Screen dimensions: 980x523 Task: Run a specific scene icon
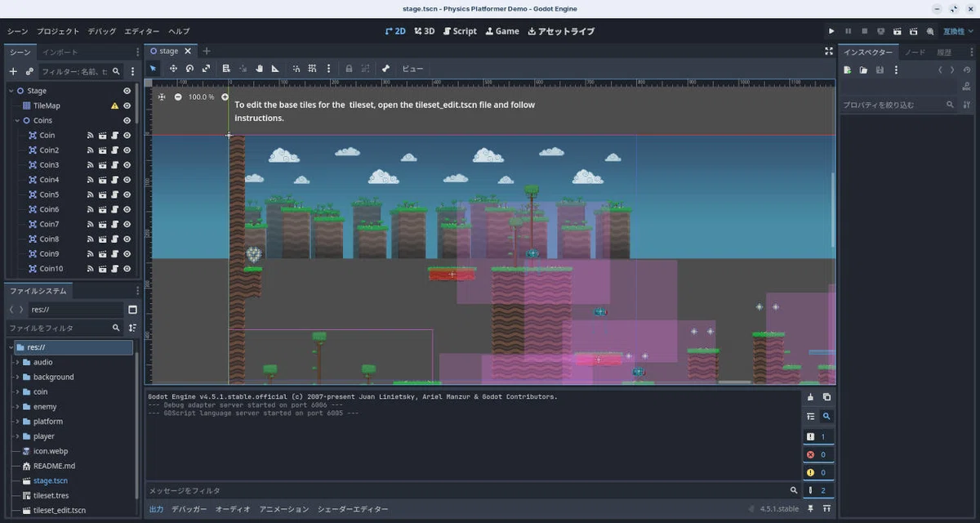pyautogui.click(x=914, y=31)
